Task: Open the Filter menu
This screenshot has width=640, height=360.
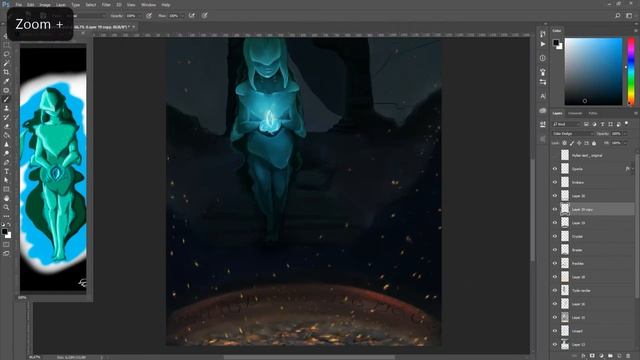Action: tap(106, 5)
